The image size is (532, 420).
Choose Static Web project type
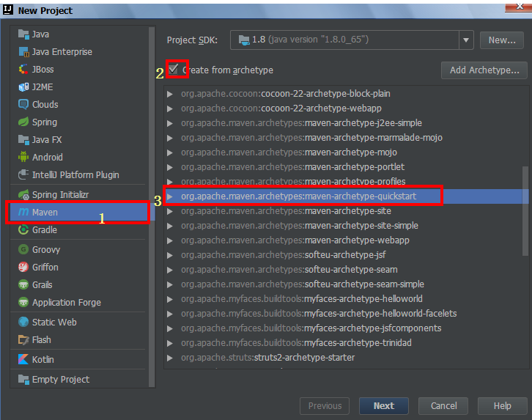[78, 322]
